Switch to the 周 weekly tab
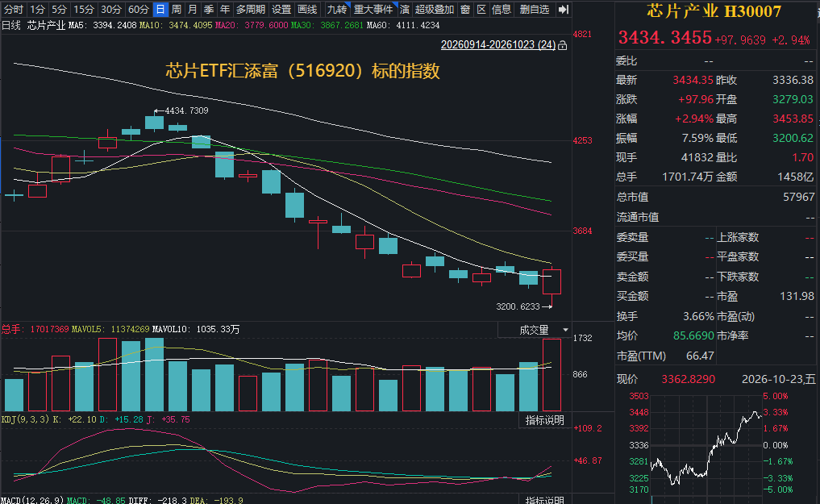820x504 pixels. point(177,10)
